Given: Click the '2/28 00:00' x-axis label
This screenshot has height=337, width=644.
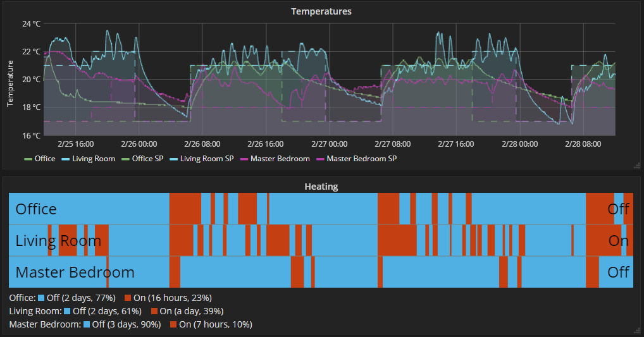Looking at the screenshot, I should pyautogui.click(x=519, y=144).
